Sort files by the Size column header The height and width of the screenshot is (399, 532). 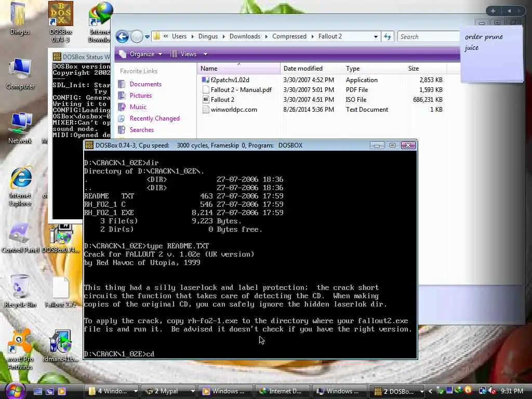[426, 68]
